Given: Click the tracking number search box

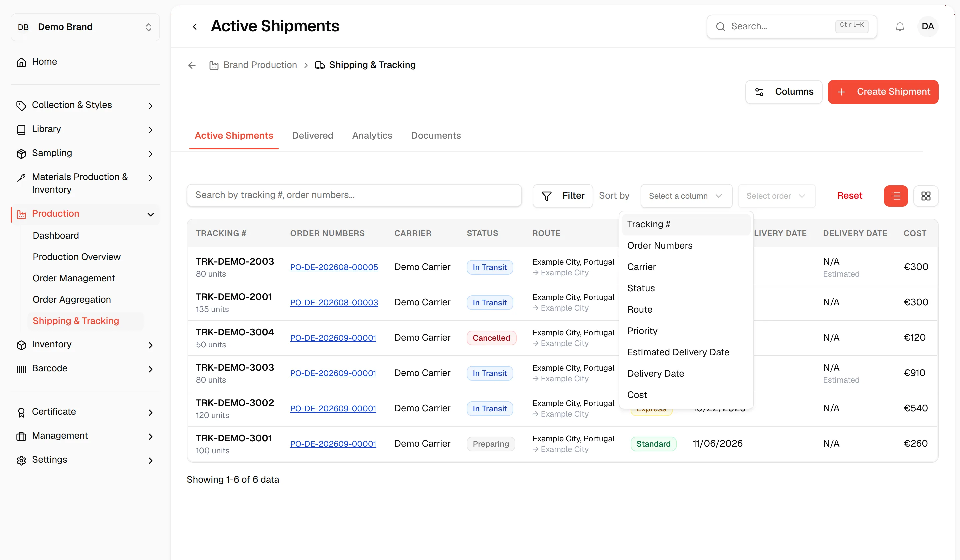Looking at the screenshot, I should click(354, 195).
